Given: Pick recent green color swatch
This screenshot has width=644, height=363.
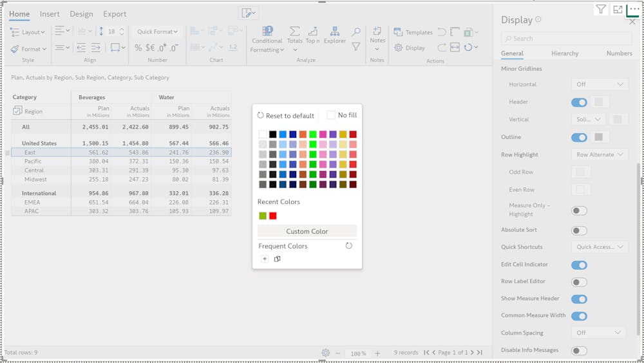Looking at the screenshot, I should pyautogui.click(x=263, y=216).
